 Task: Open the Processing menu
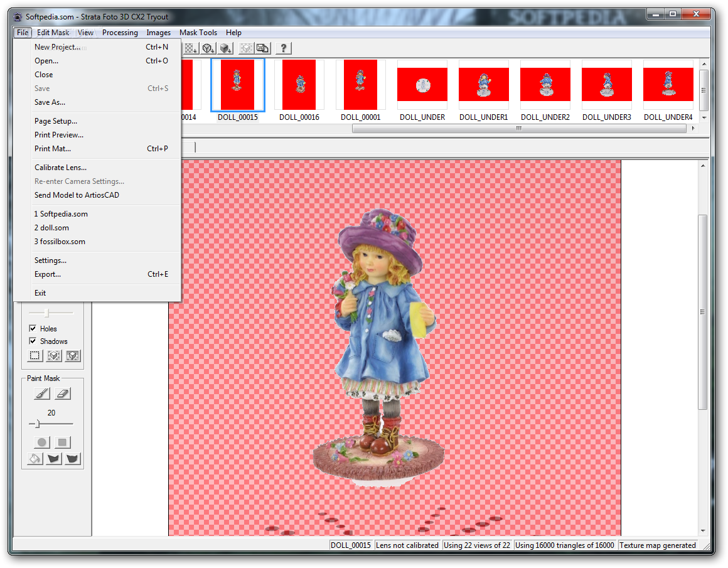[120, 33]
